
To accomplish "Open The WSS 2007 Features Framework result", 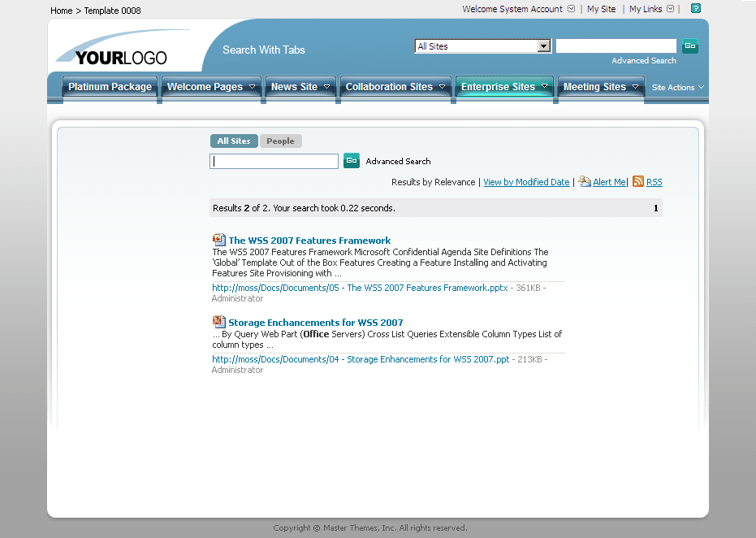I will click(309, 240).
